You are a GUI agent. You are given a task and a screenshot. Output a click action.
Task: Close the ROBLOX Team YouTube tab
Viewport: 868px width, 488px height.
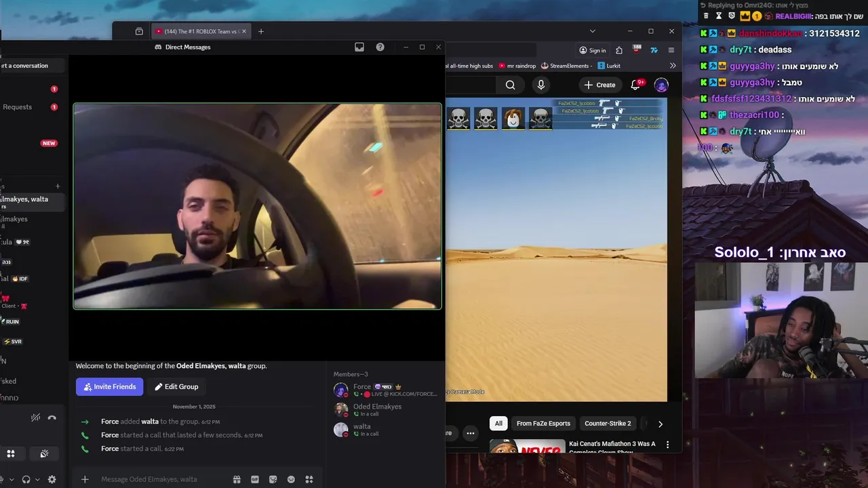244,31
